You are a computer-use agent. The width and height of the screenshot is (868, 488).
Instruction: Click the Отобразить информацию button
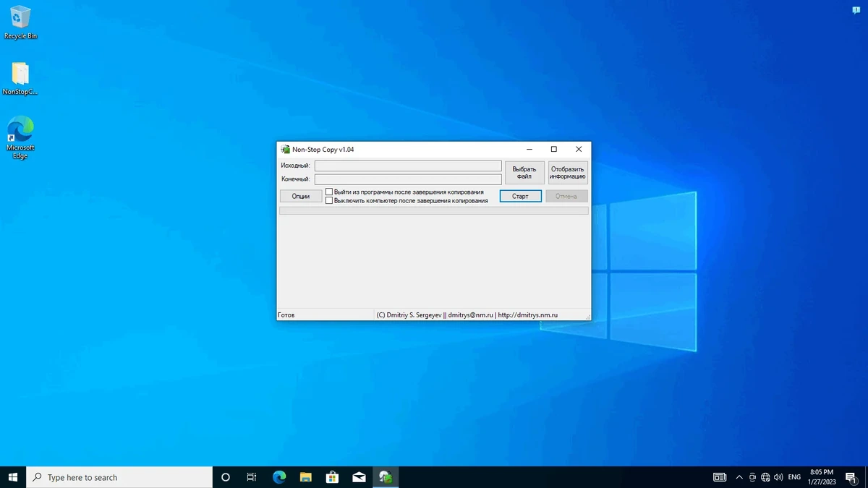tap(567, 173)
